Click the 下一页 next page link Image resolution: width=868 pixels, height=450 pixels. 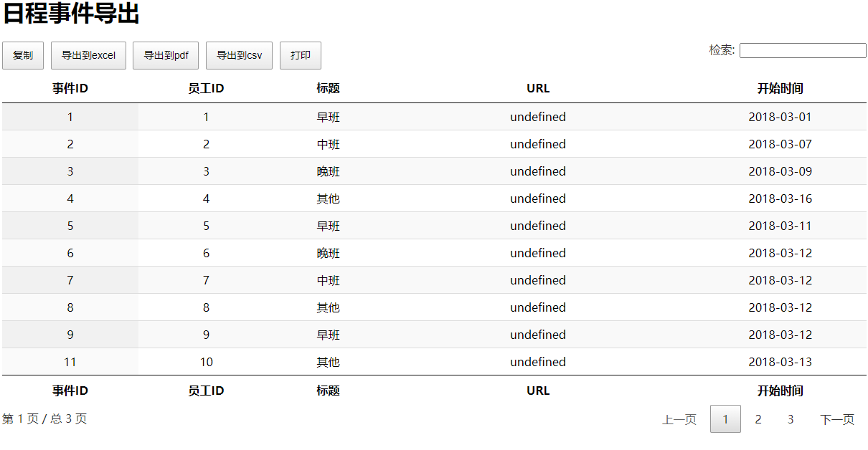[837, 419]
